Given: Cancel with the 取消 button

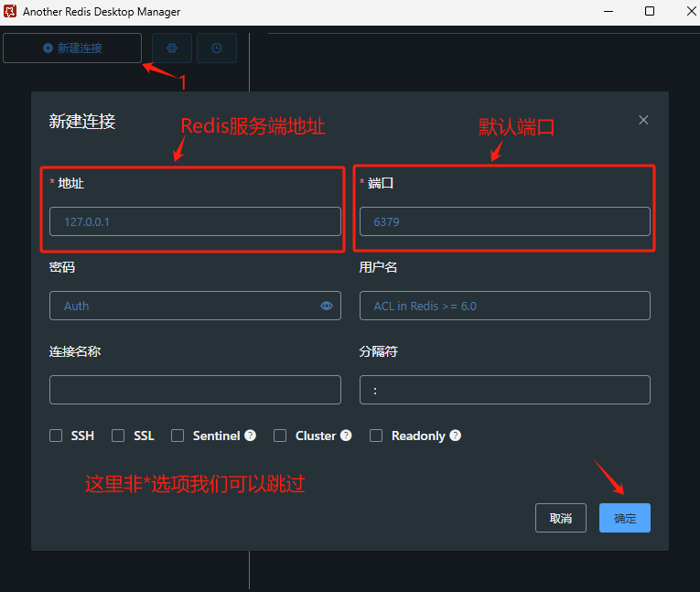Looking at the screenshot, I should tap(561, 518).
